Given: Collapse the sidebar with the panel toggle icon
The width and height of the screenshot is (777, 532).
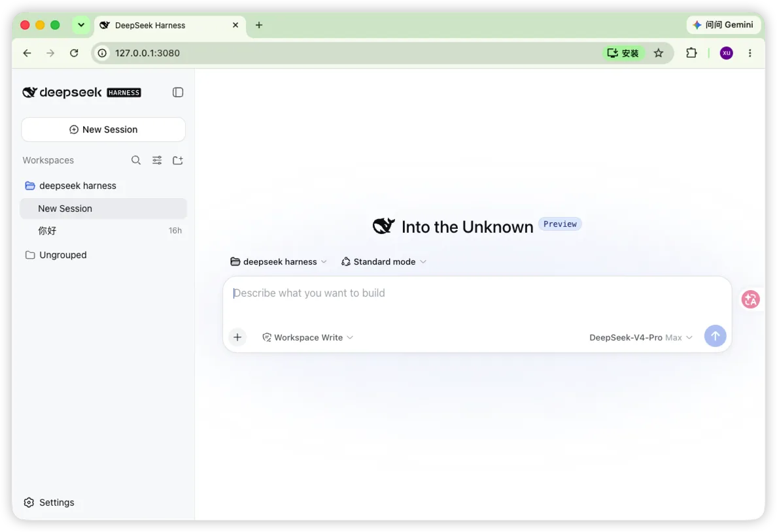Looking at the screenshot, I should [x=178, y=92].
